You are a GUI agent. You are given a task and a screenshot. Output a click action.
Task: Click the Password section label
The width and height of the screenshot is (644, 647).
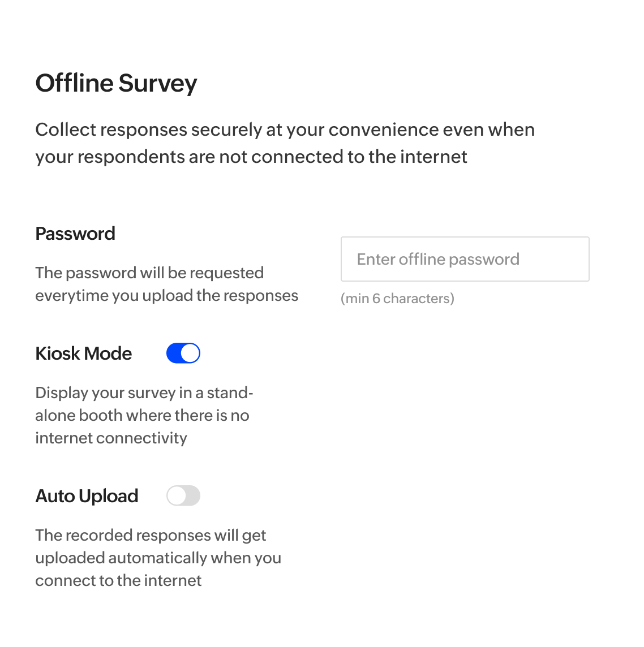pos(75,234)
